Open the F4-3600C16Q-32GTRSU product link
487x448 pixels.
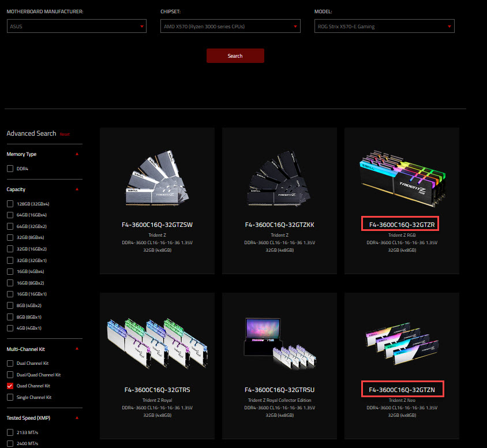pyautogui.click(x=279, y=390)
